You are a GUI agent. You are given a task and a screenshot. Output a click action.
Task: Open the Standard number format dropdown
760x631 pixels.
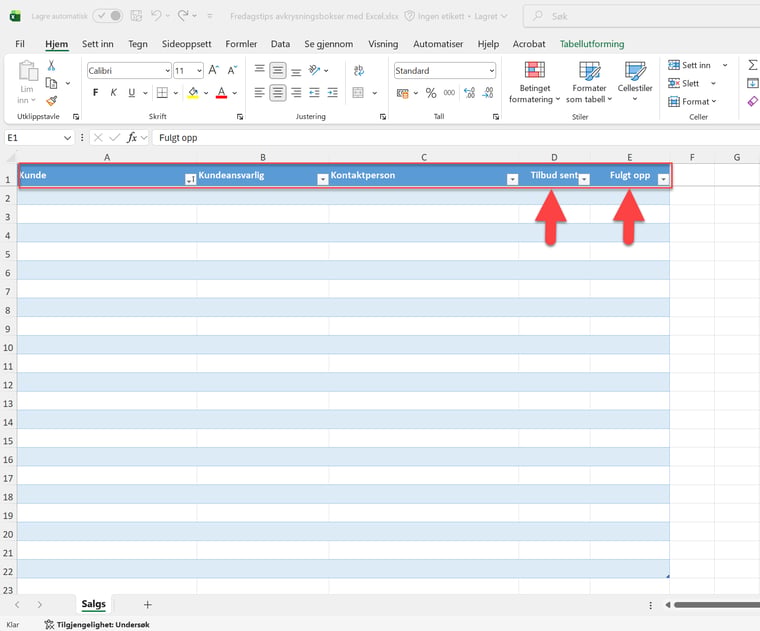click(491, 71)
